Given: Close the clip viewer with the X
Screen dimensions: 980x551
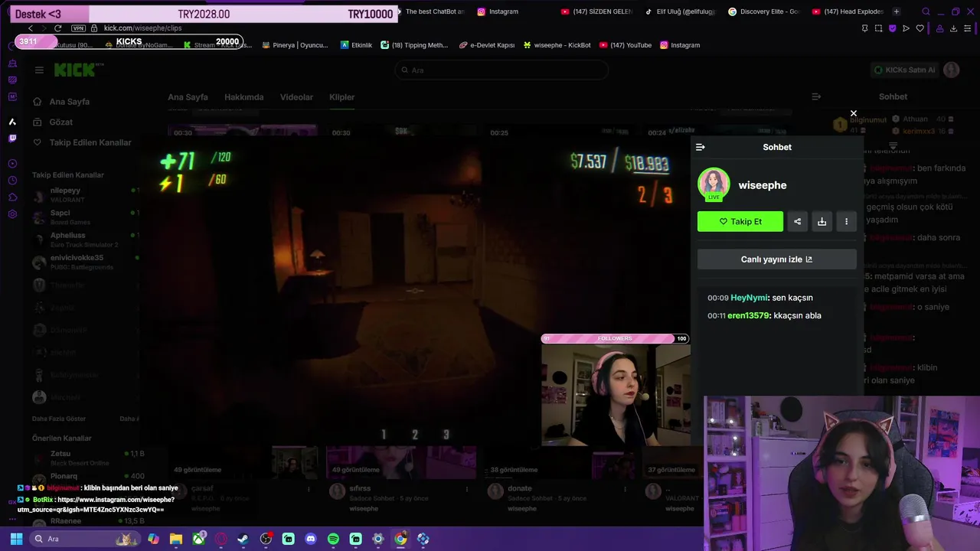Looking at the screenshot, I should coord(854,113).
